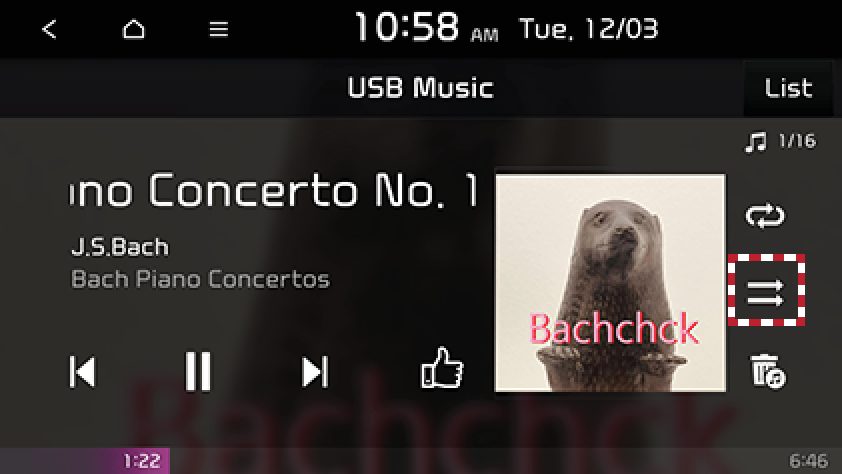This screenshot has width=842, height=474.
Task: Tap the Piano Concerto No. 1 song title
Action: point(274,190)
